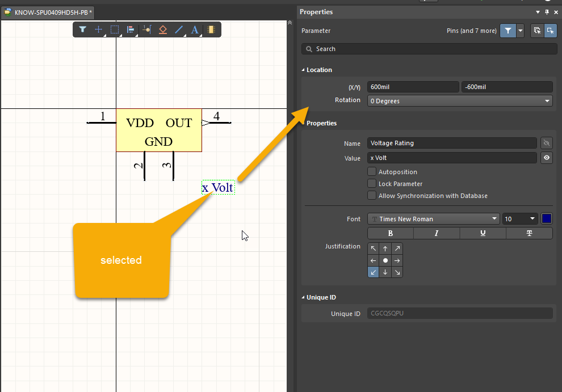Click the collapse chevron above the scrollbar
Screen dimensions: 562x392
(290, 23)
